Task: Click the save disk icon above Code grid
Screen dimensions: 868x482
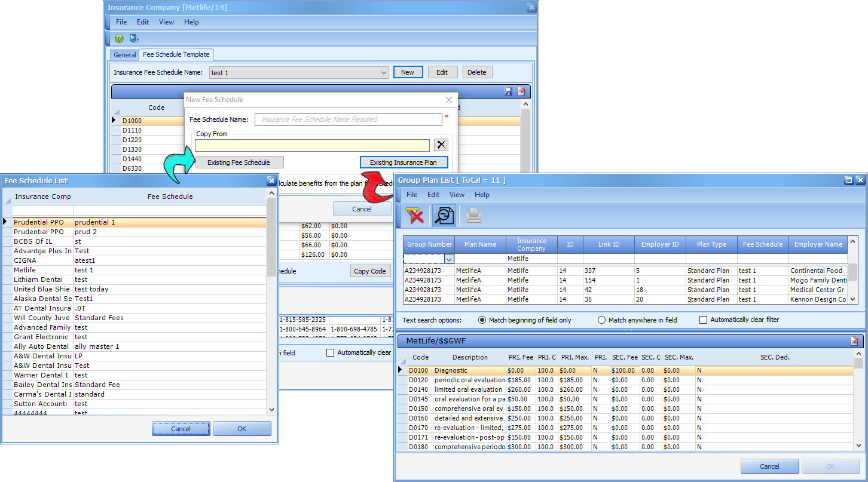Action: coord(509,91)
